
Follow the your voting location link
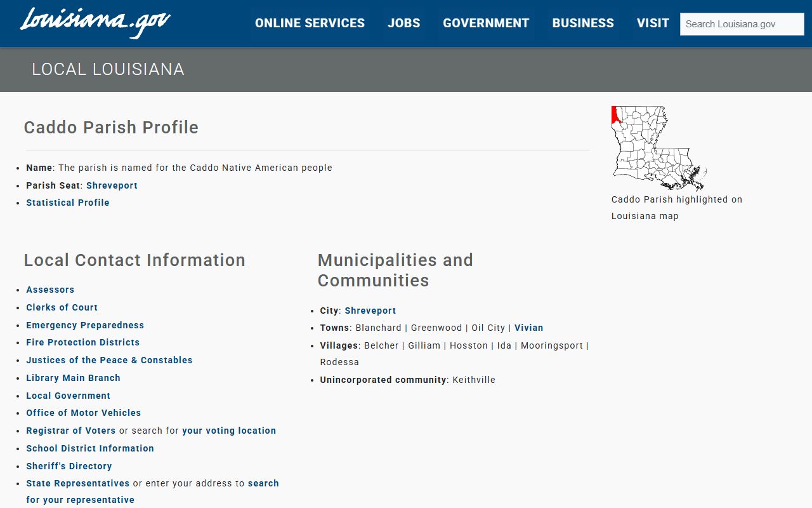pos(229,431)
